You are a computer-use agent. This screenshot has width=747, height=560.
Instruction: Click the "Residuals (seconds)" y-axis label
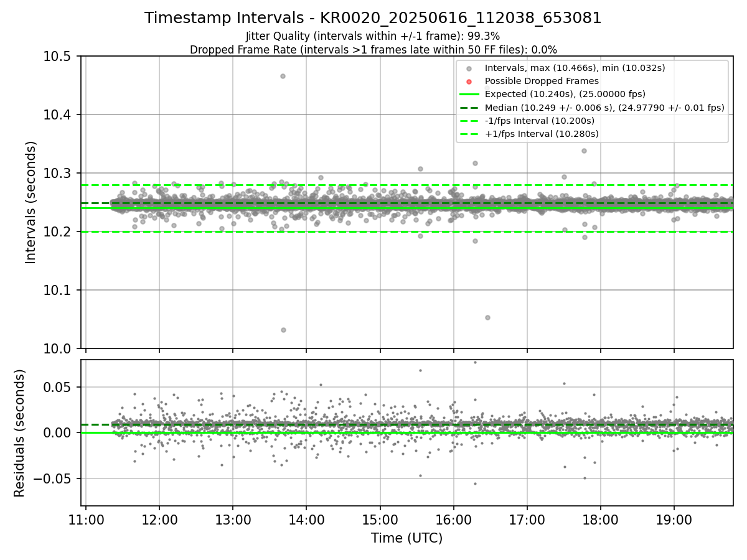20,433
